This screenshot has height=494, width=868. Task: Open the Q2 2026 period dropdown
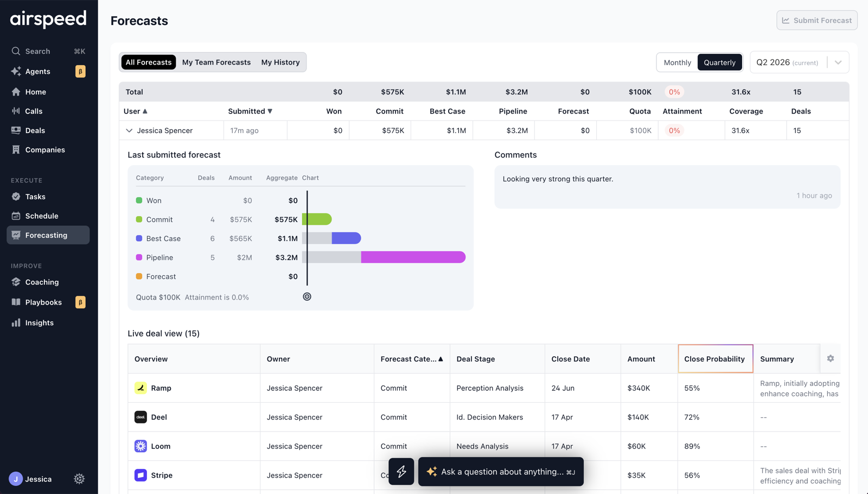pyautogui.click(x=799, y=62)
